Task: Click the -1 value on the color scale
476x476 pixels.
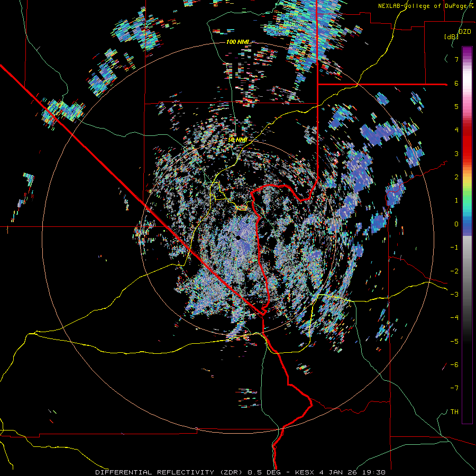Action: tap(454, 248)
